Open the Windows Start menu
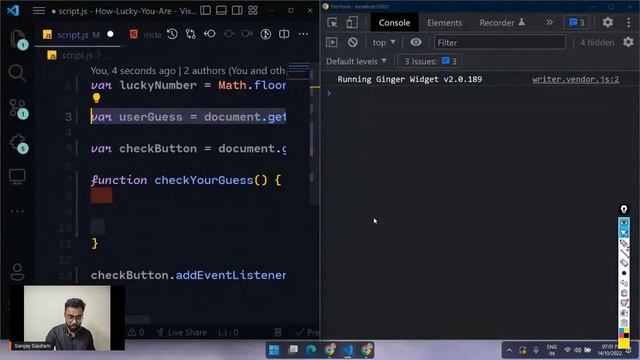640x360 pixels. [274, 350]
